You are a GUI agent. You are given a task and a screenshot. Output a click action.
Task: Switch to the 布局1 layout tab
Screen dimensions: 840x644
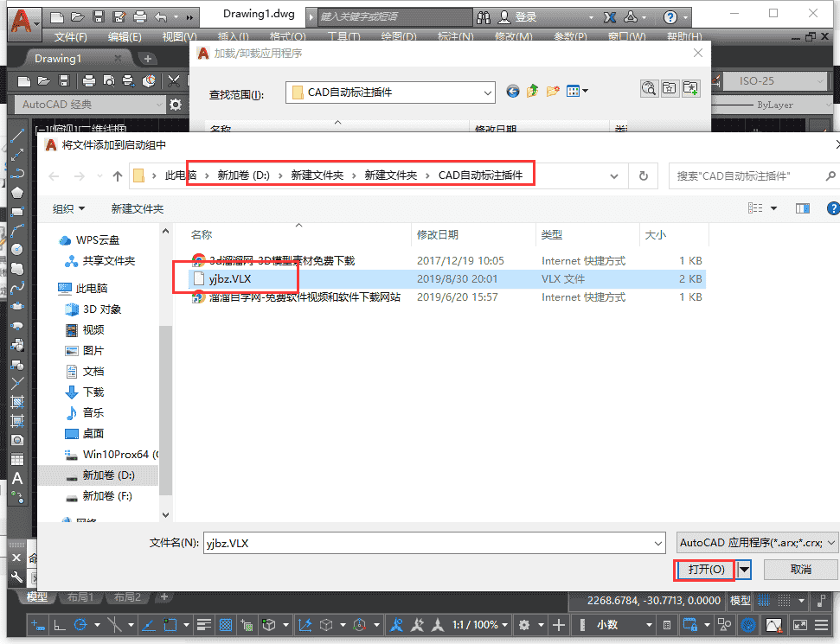(80, 597)
